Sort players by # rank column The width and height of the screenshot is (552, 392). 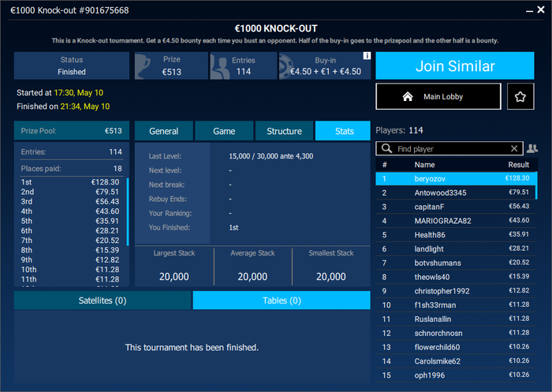tap(385, 165)
